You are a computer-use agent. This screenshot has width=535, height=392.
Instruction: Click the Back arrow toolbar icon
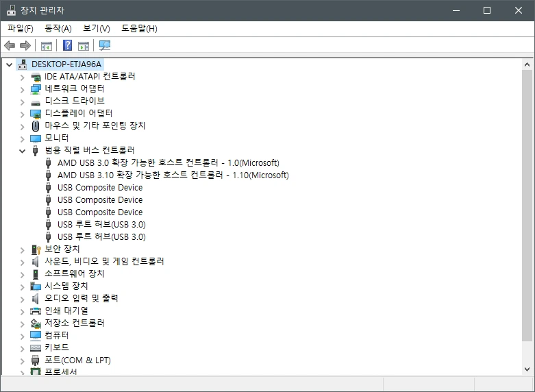click(10, 45)
